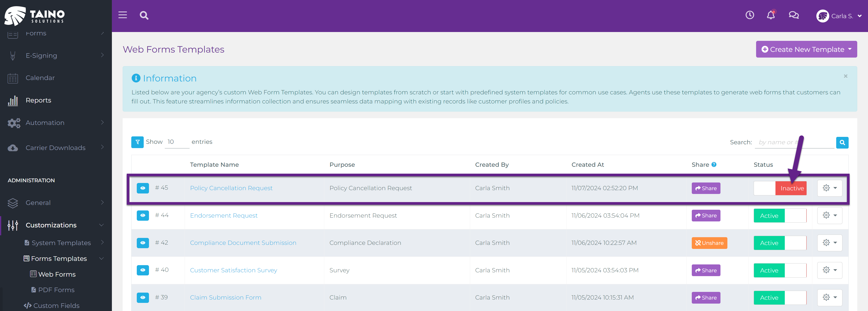Preview template #44 with eye icon
Image resolution: width=868 pixels, height=311 pixels.
[x=143, y=215]
